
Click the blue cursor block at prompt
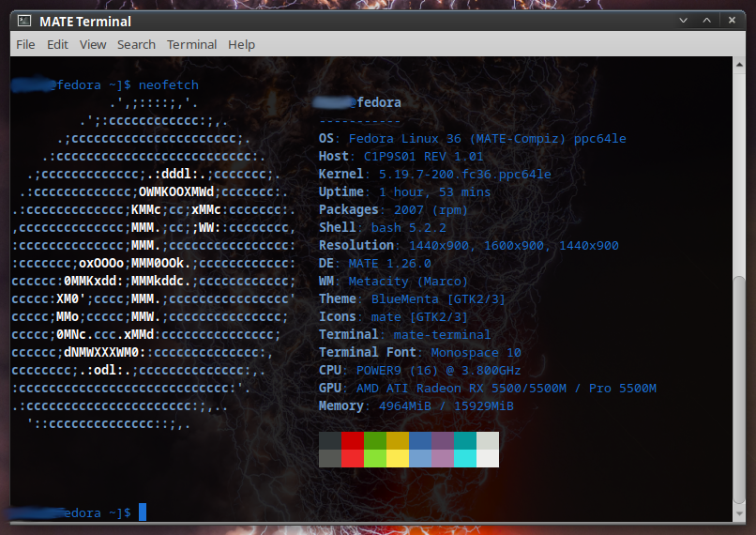coord(143,512)
